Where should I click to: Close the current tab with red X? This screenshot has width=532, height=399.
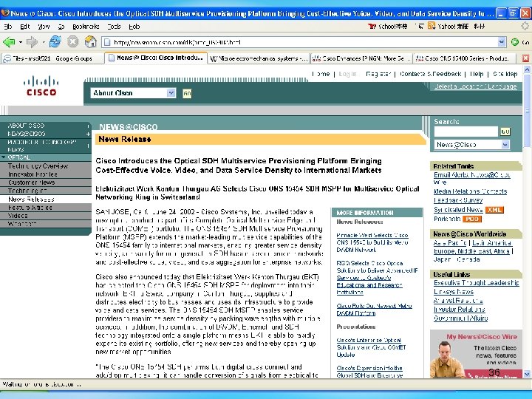click(526, 58)
